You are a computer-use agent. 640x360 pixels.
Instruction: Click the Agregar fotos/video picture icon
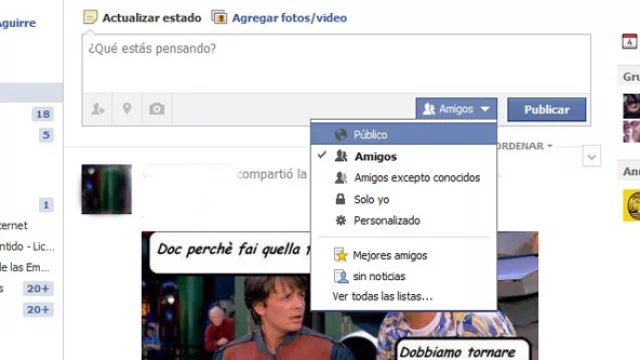[219, 17]
